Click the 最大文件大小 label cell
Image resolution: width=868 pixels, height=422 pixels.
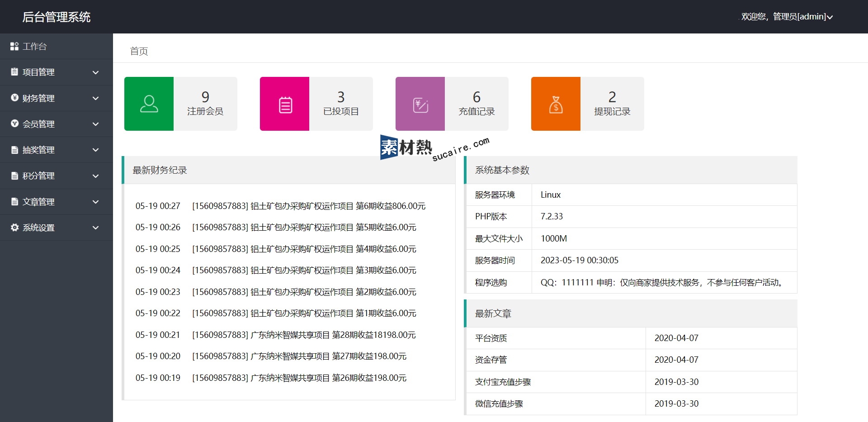499,238
